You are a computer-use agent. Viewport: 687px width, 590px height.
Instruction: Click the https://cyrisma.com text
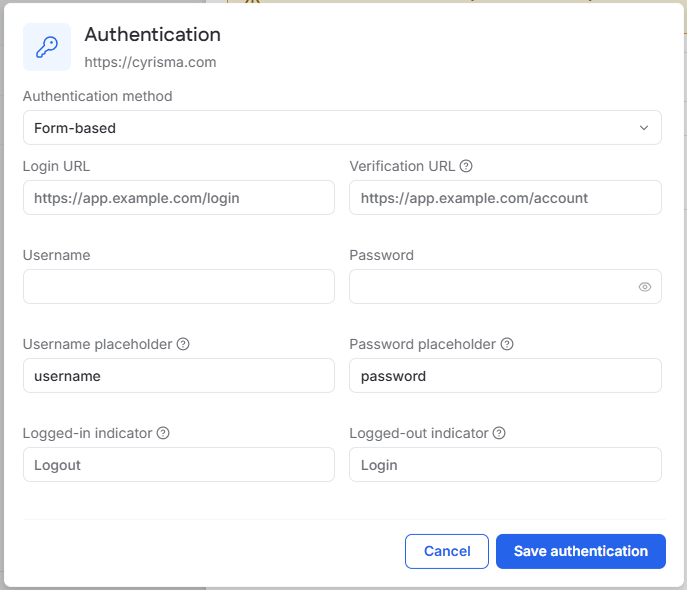tap(150, 62)
